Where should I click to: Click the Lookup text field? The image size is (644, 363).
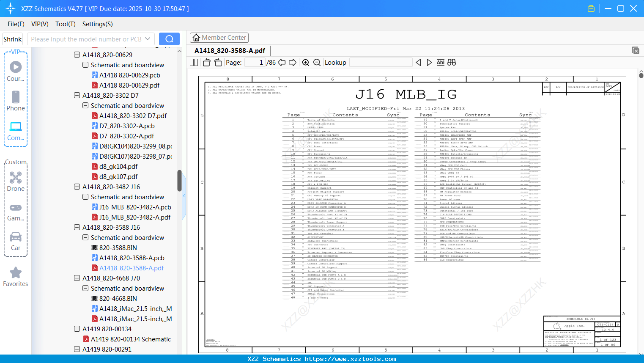pyautogui.click(x=381, y=63)
